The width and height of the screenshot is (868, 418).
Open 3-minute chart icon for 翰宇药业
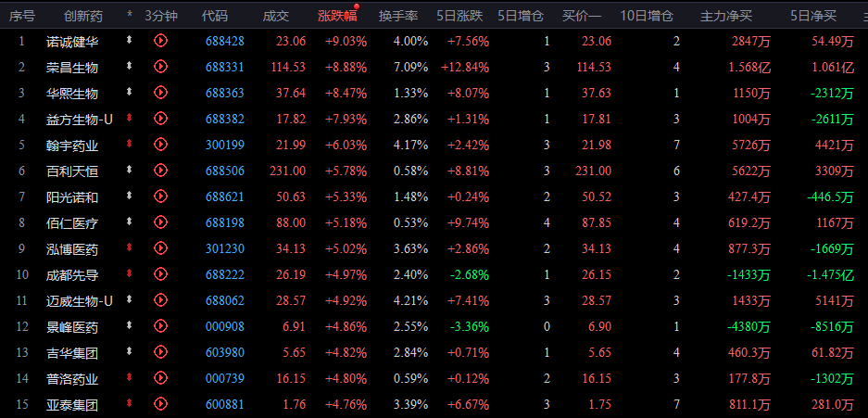pos(160,145)
